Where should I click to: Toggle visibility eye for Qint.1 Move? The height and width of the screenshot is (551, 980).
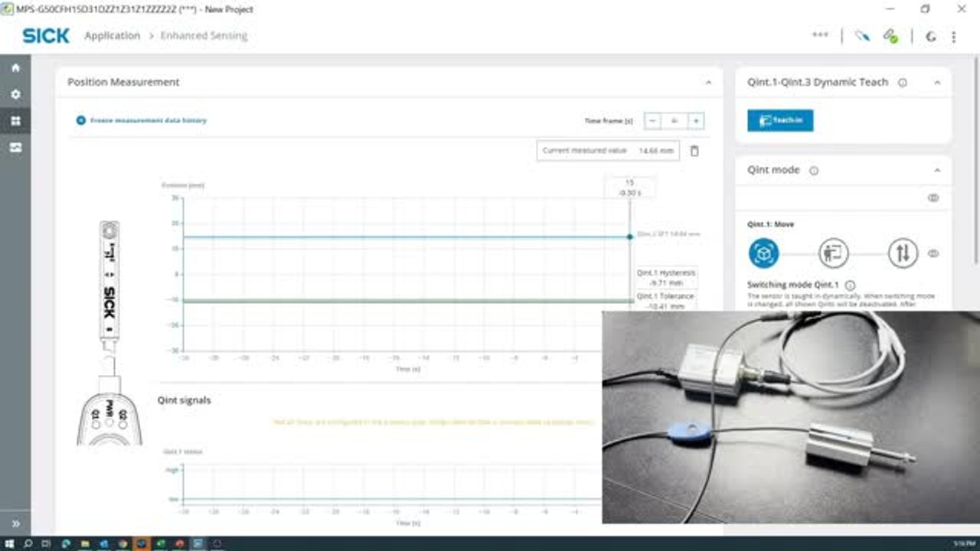point(933,253)
